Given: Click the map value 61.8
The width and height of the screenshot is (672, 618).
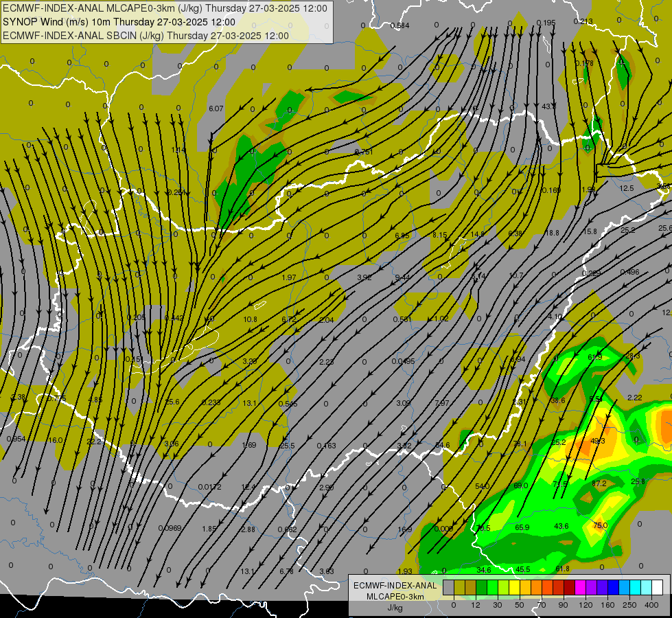Looking at the screenshot, I should click(x=562, y=569).
